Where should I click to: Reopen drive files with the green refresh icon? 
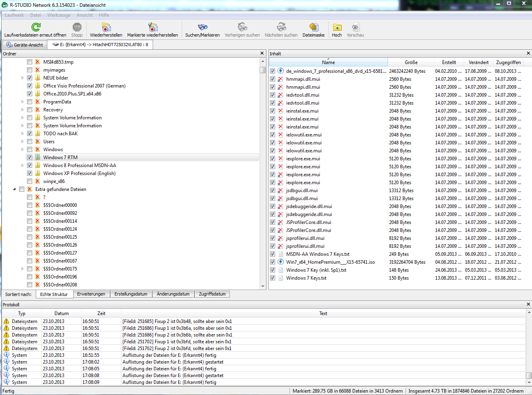click(36, 27)
